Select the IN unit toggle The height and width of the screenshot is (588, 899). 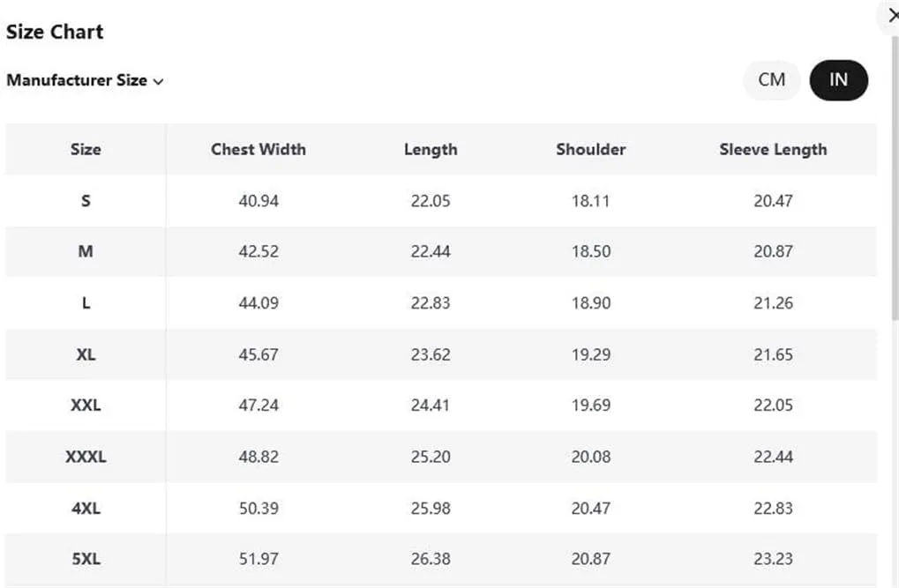(838, 79)
